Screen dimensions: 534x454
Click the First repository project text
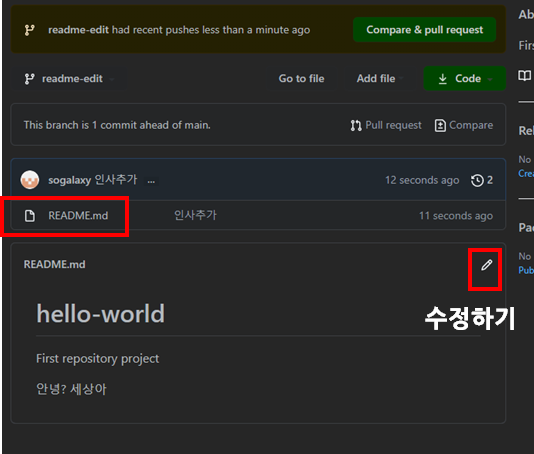click(x=97, y=359)
